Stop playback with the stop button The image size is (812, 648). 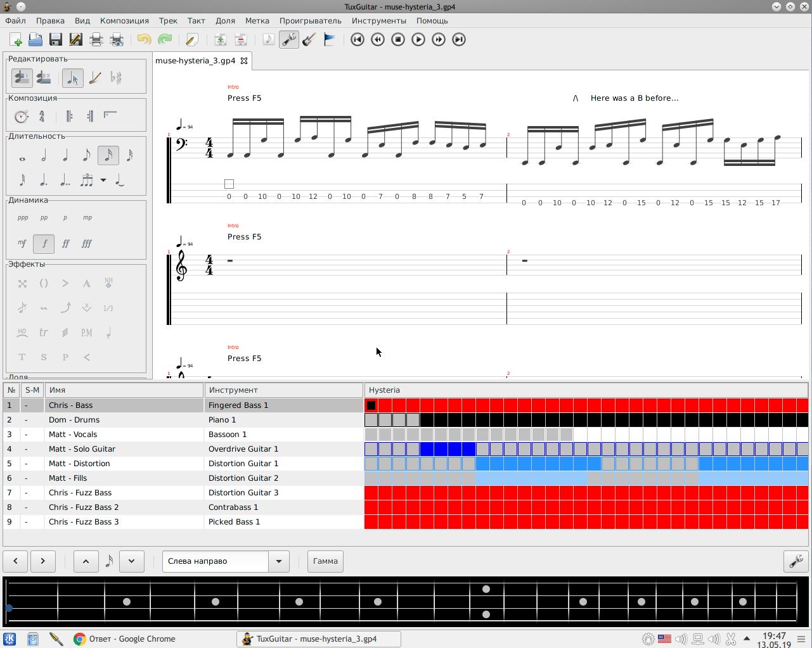click(398, 39)
